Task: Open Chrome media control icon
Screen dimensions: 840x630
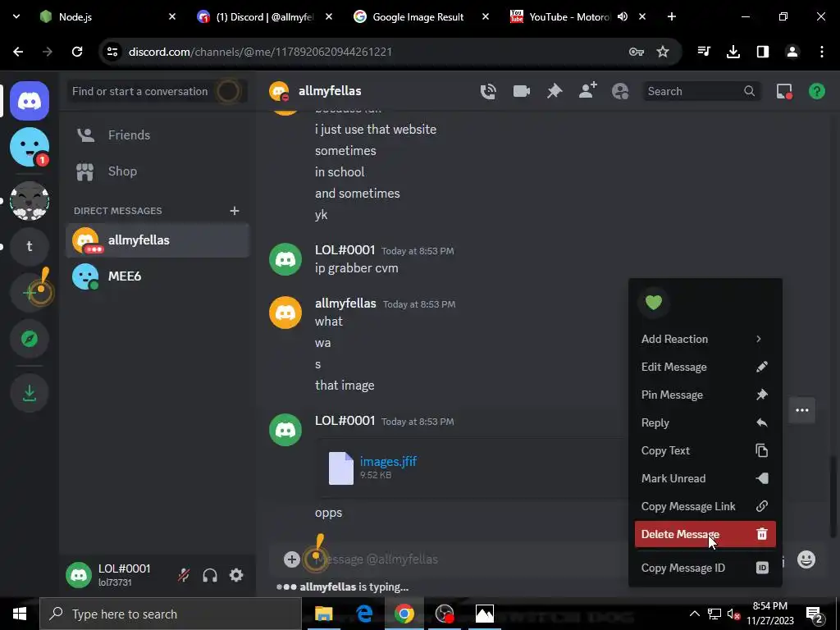Action: tap(704, 52)
